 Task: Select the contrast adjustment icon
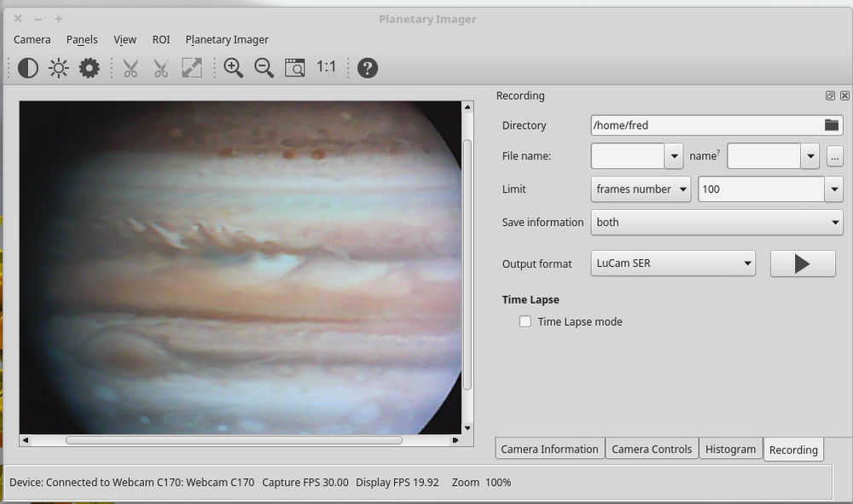(28, 67)
